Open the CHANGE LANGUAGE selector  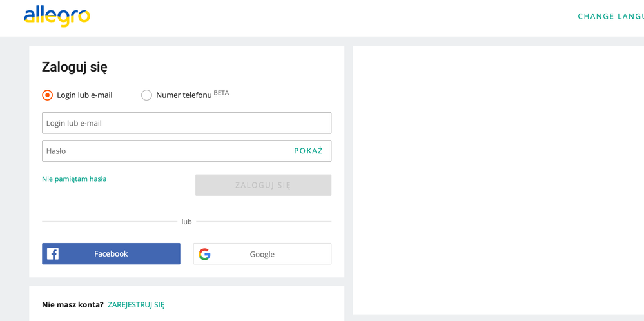(610, 16)
